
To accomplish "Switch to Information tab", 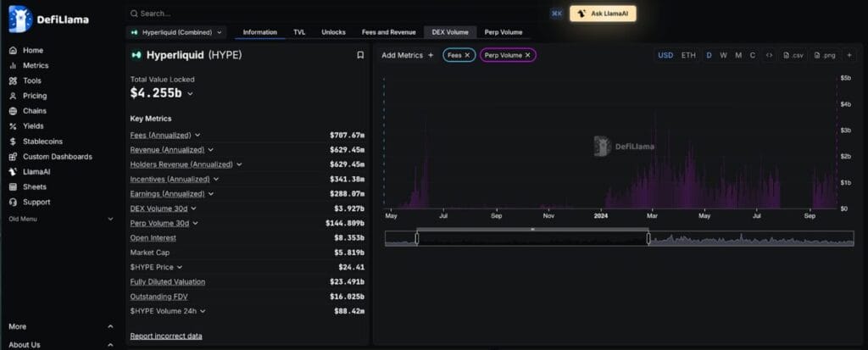I will click(x=259, y=32).
